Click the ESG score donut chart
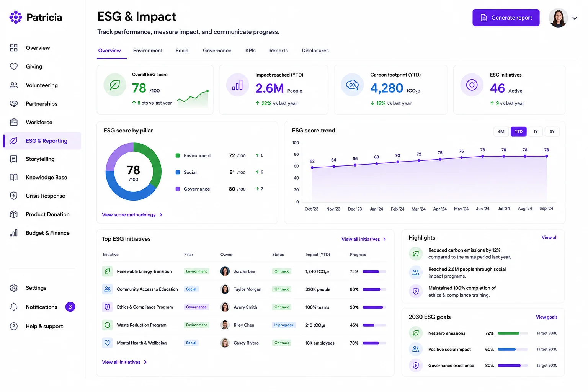 point(134,171)
